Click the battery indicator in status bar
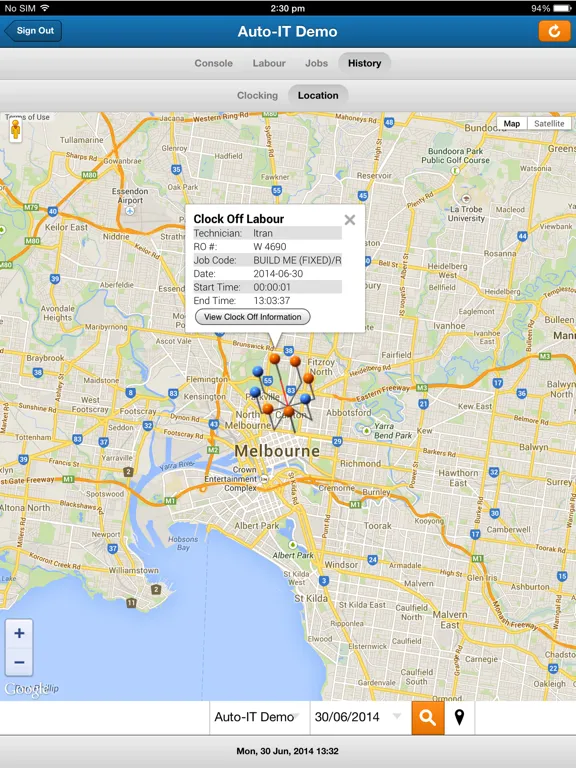Viewport: 576px width, 768px height. [563, 8]
